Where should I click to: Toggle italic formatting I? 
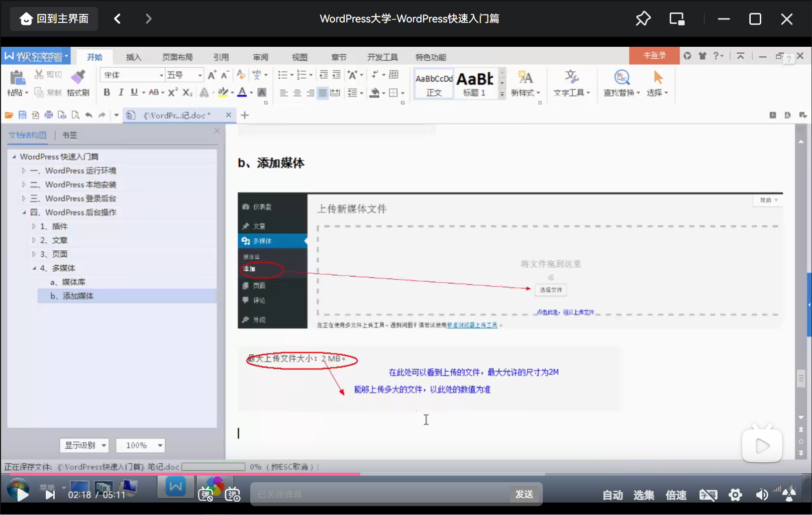pyautogui.click(x=120, y=93)
